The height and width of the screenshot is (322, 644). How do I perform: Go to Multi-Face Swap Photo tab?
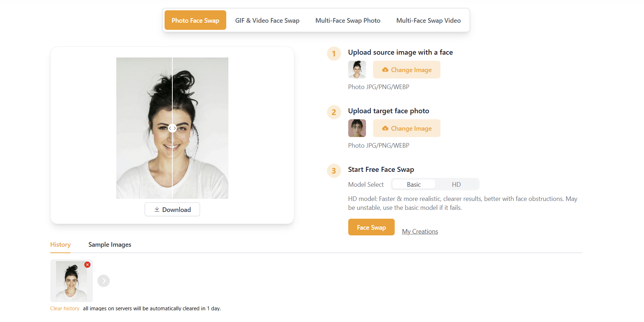[348, 20]
